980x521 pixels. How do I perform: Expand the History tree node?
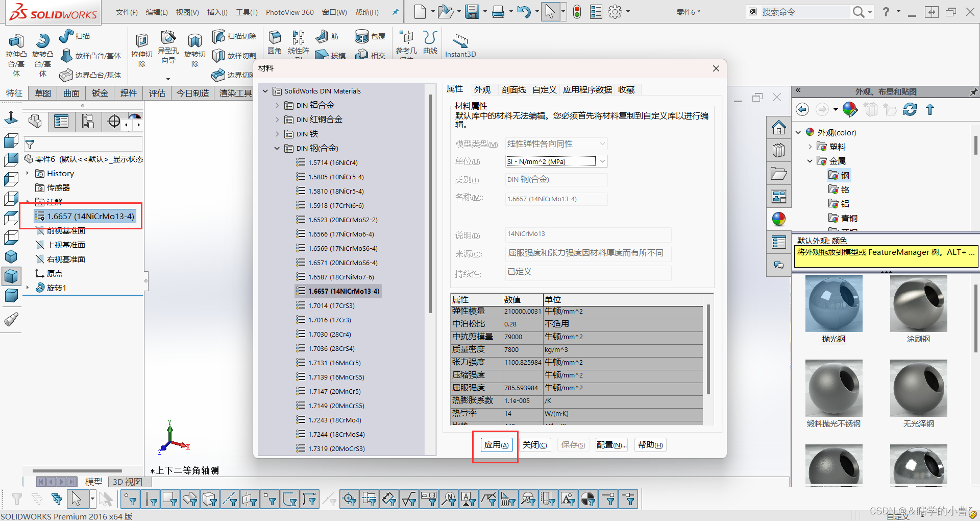pyautogui.click(x=28, y=173)
